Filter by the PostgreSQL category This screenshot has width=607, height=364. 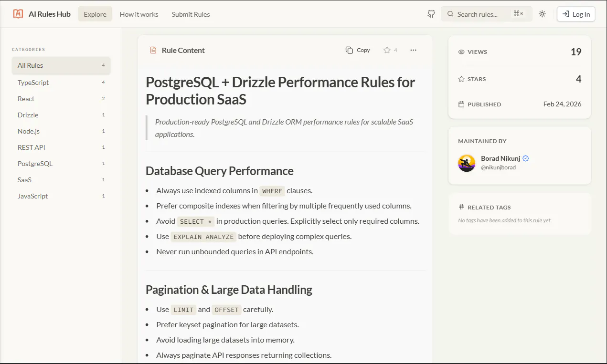(61, 164)
